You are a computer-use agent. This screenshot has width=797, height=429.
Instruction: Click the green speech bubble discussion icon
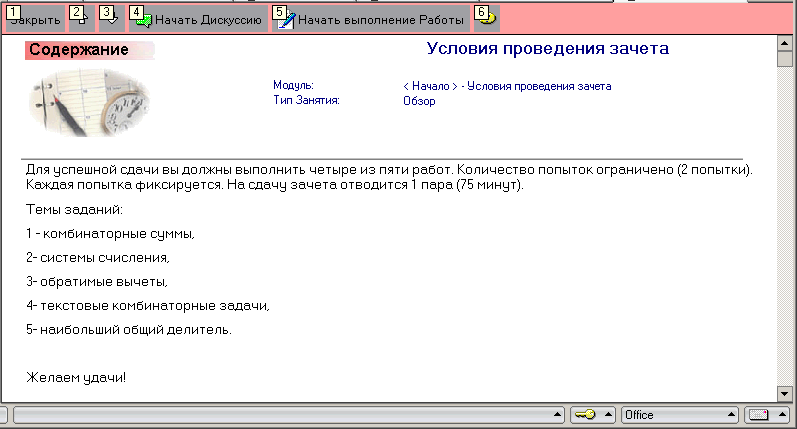click(144, 20)
